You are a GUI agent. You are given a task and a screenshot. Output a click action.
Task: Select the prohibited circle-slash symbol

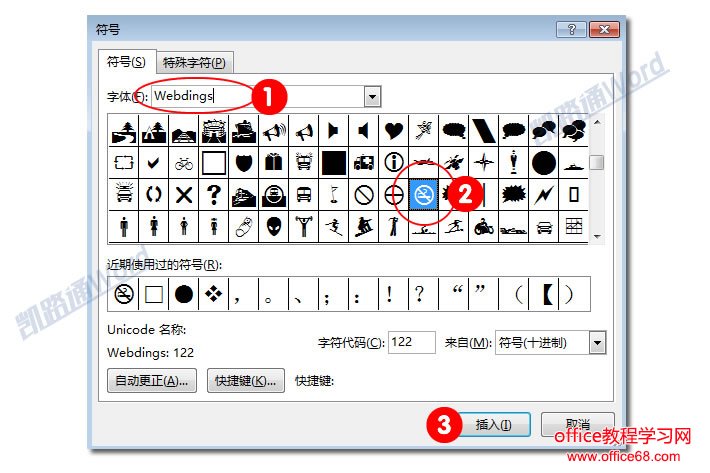[x=364, y=195]
